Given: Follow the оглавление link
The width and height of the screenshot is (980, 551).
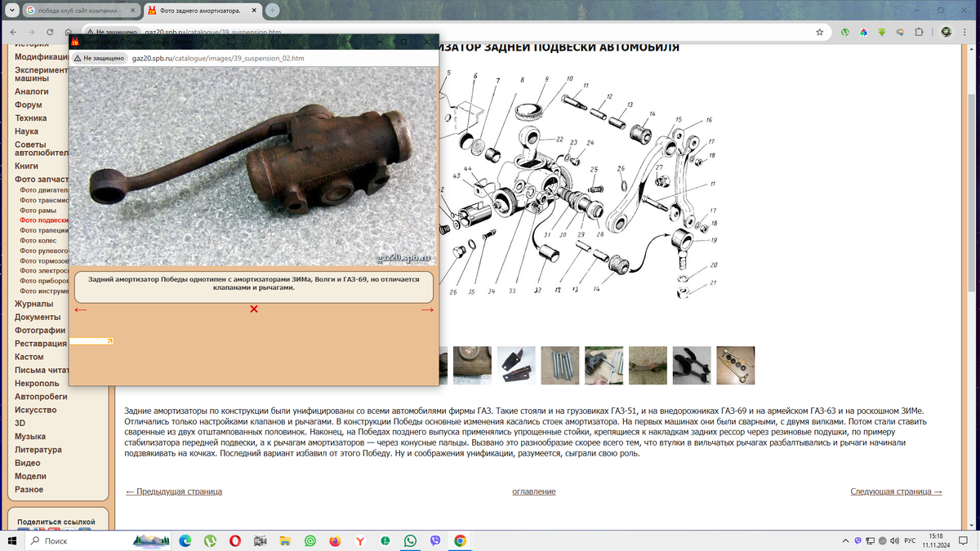Looking at the screenshot, I should (x=533, y=491).
